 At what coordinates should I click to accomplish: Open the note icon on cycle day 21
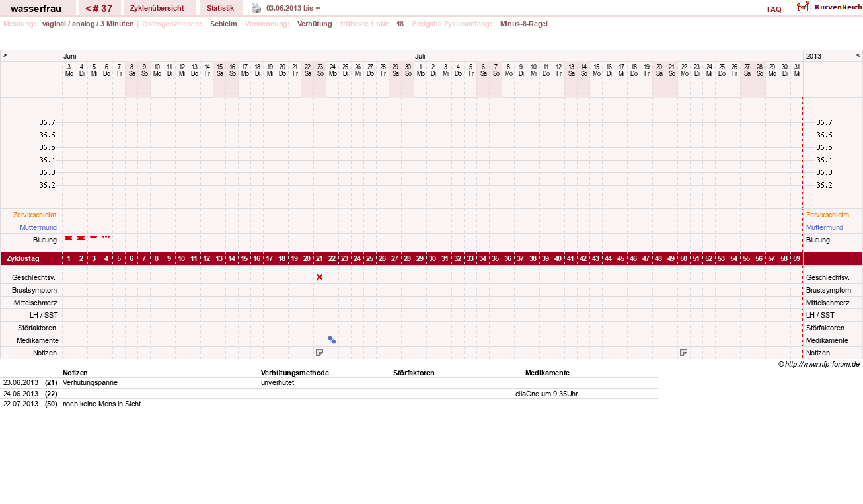[x=320, y=353]
